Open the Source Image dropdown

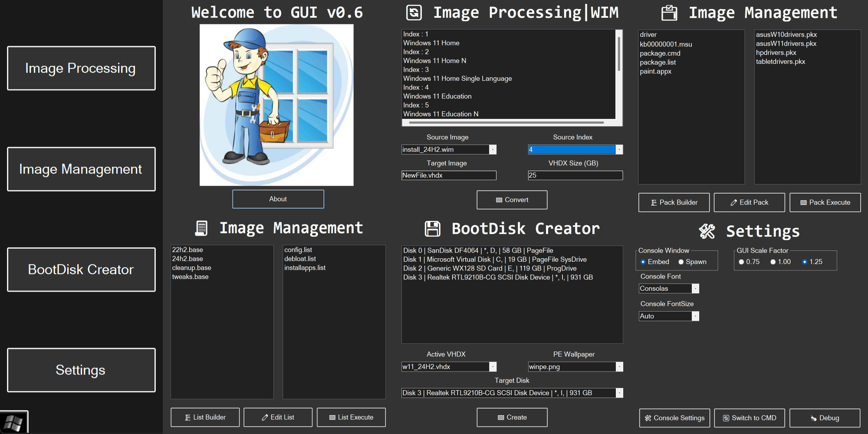[x=493, y=150]
